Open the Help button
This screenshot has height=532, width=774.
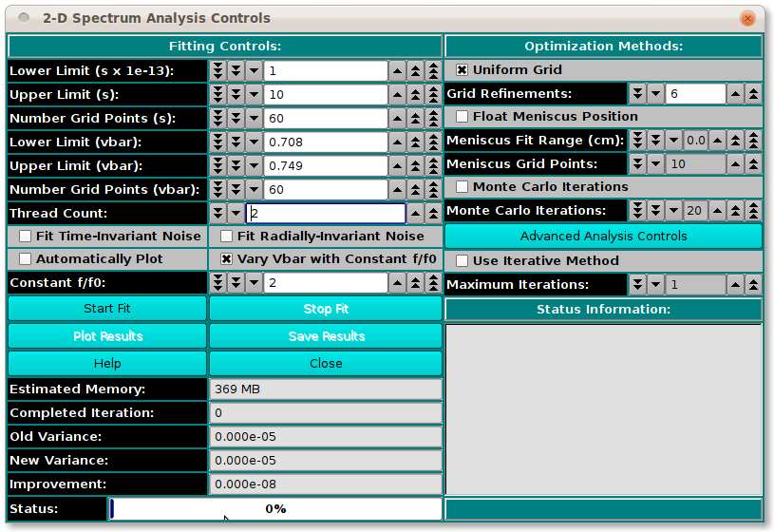point(107,364)
